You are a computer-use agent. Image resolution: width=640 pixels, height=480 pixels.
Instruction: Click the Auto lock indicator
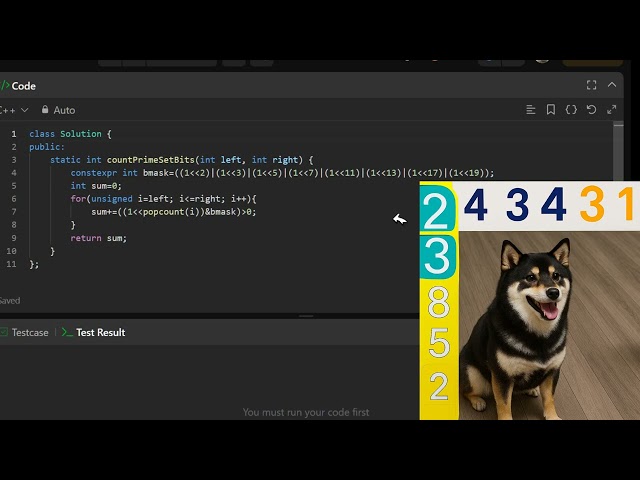coord(58,110)
